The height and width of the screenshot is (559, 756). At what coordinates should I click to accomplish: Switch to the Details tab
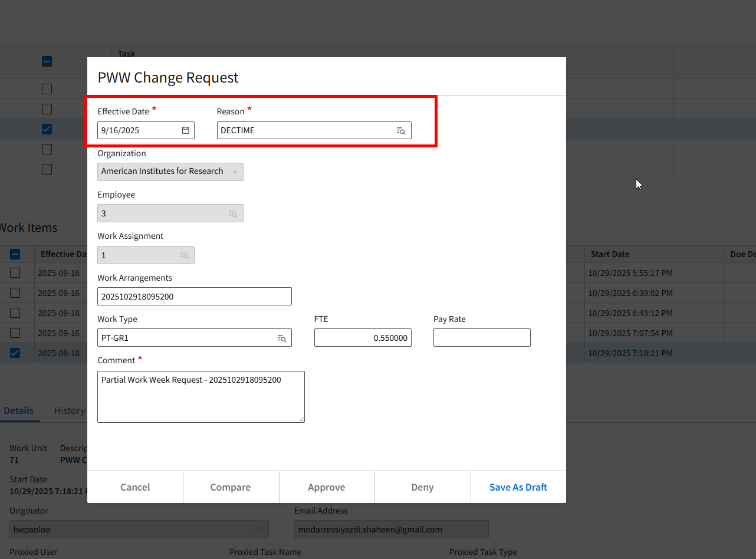[x=19, y=410]
